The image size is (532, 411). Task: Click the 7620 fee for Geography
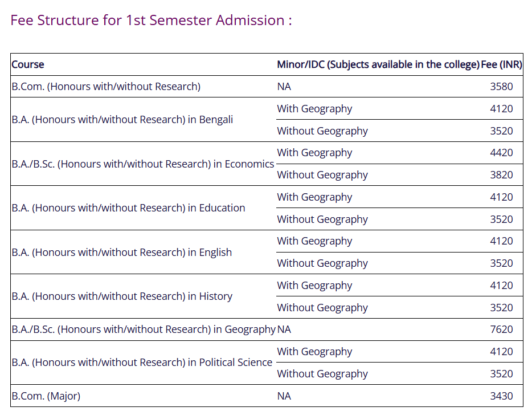pos(501,329)
